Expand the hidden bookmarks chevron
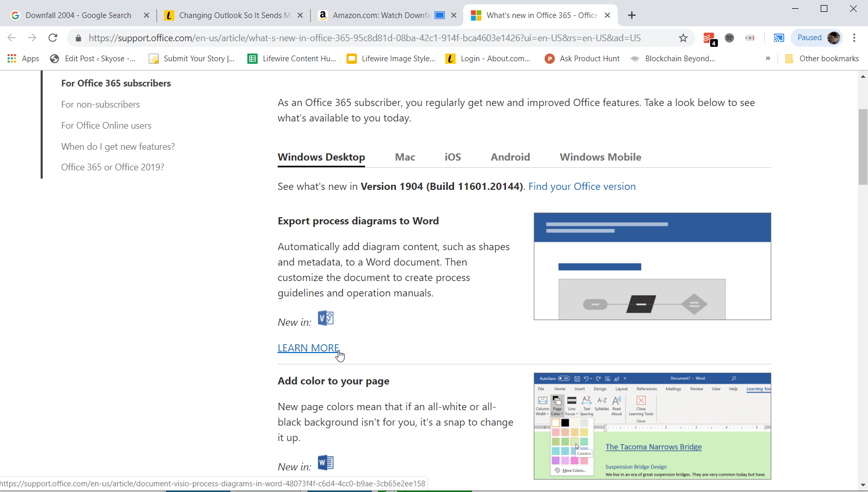 coord(768,58)
